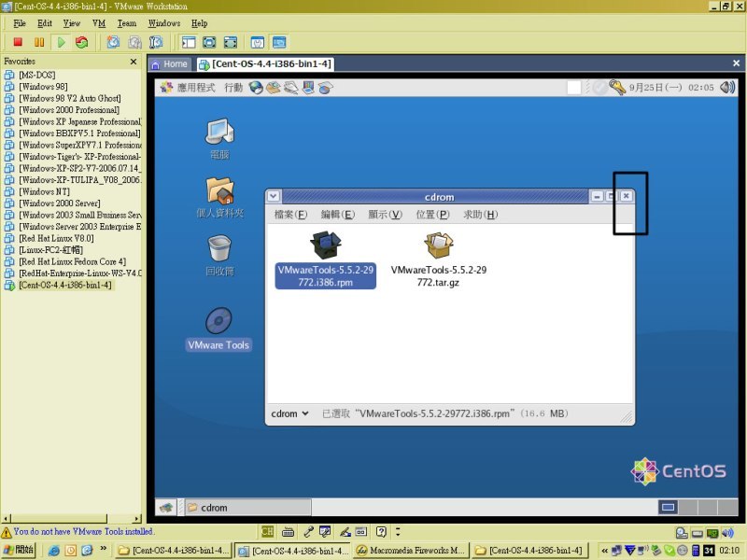Open the View menu in VMware Workstation
Image resolution: width=747 pixels, height=560 pixels.
(72, 22)
